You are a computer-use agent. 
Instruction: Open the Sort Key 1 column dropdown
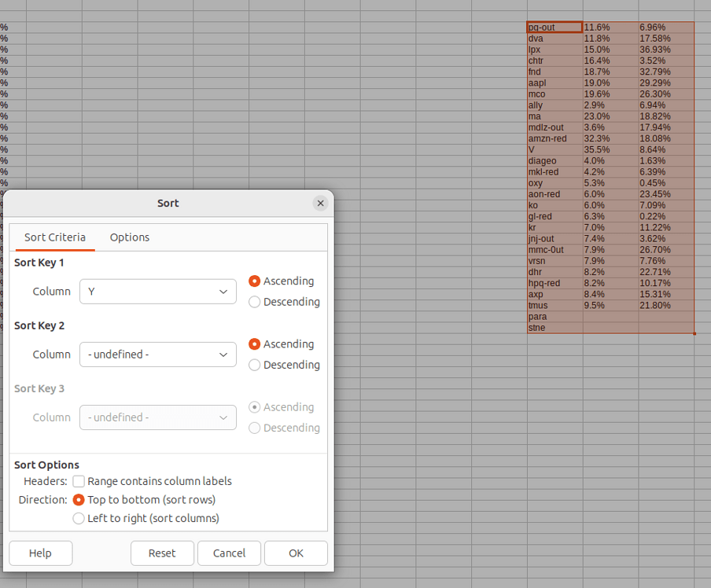[158, 292]
